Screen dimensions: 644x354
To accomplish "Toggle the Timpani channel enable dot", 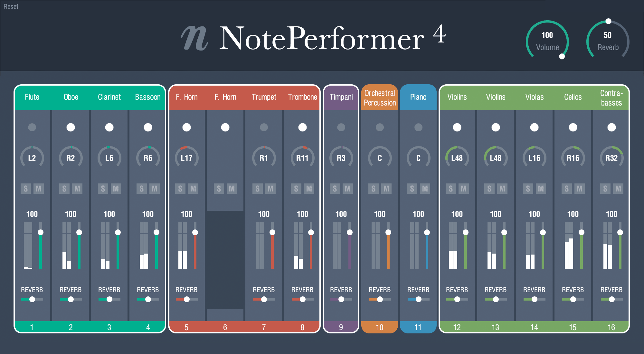I will [x=341, y=127].
